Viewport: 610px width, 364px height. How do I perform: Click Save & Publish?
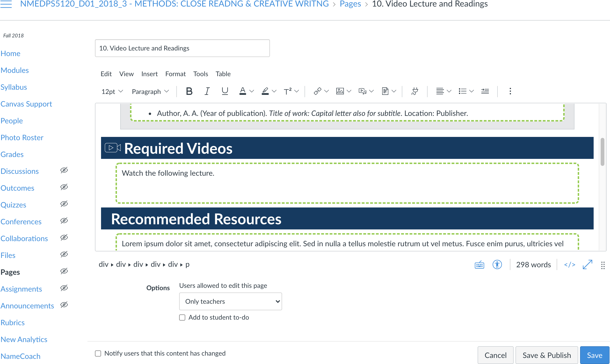click(x=547, y=355)
